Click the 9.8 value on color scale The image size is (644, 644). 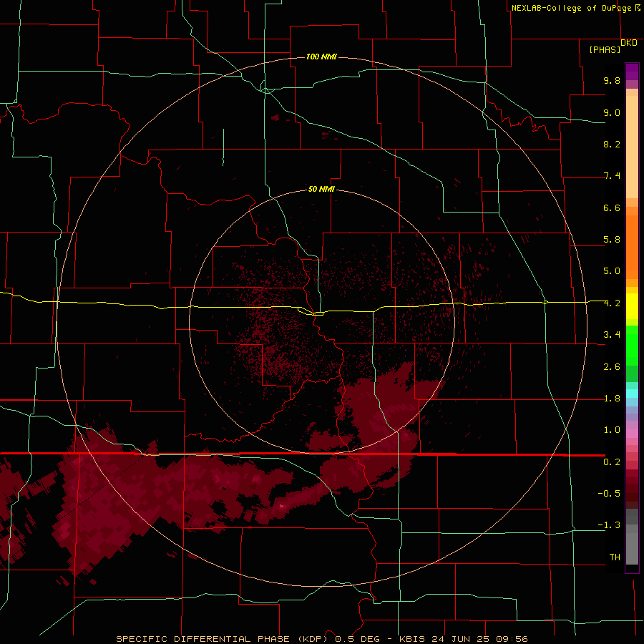coord(612,80)
